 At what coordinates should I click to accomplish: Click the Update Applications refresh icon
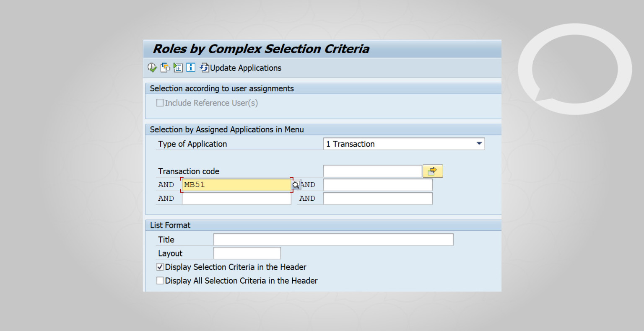pos(204,67)
